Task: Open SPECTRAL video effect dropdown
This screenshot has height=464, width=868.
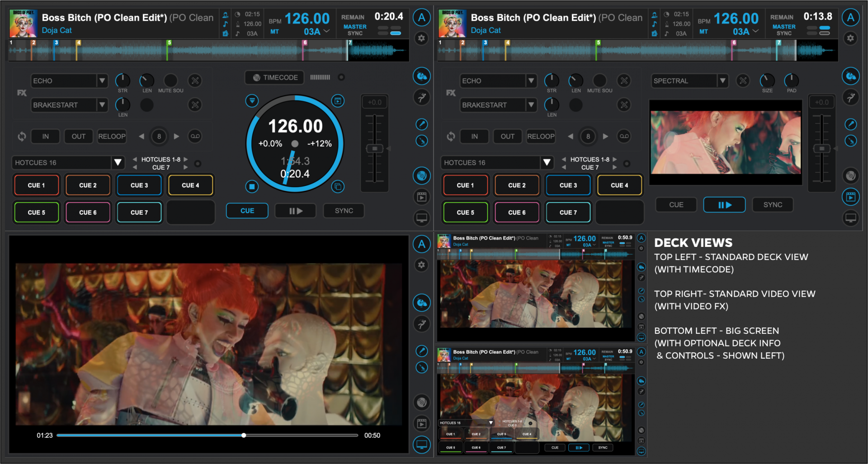Action: pyautogui.click(x=722, y=81)
